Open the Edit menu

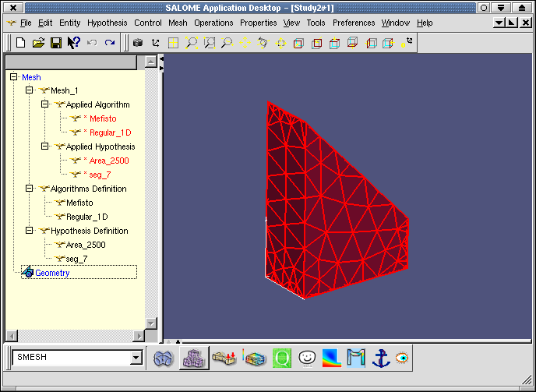[45, 23]
